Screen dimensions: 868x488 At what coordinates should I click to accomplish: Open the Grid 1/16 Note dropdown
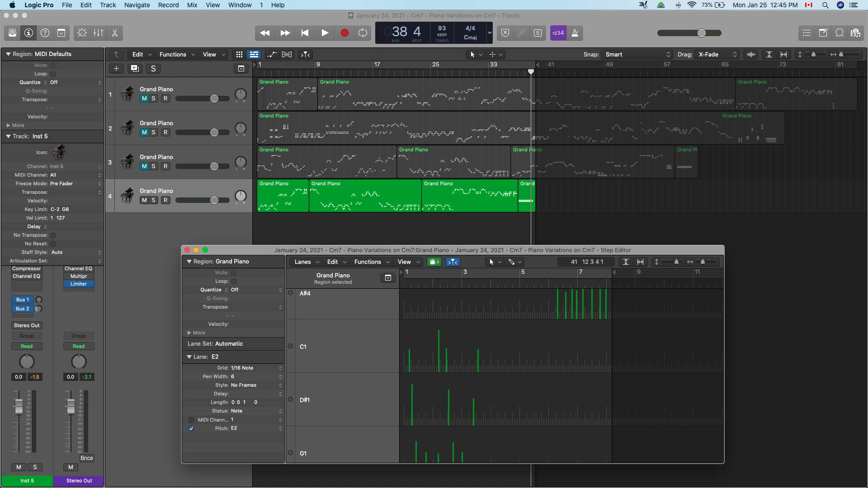[x=256, y=368]
